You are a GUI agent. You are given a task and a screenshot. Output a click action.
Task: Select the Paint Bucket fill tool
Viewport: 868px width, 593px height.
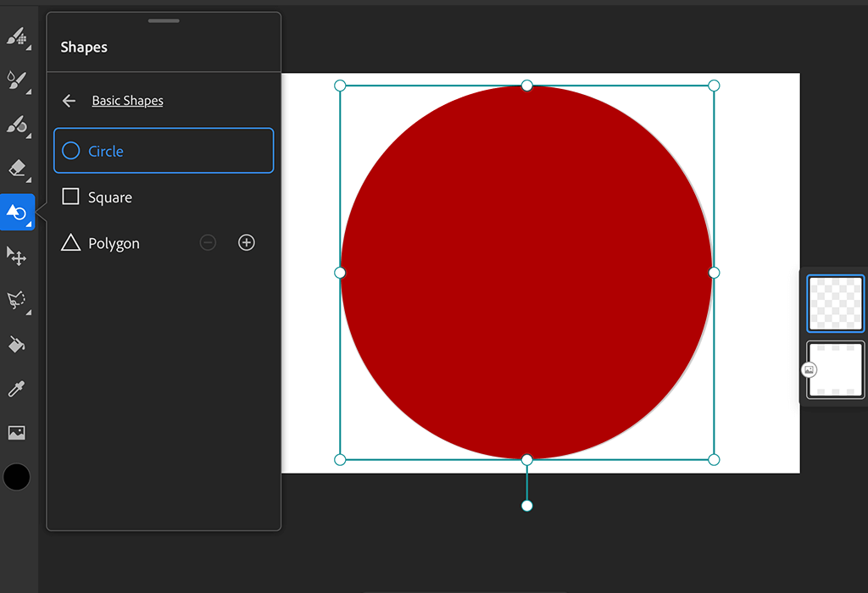[17, 345]
